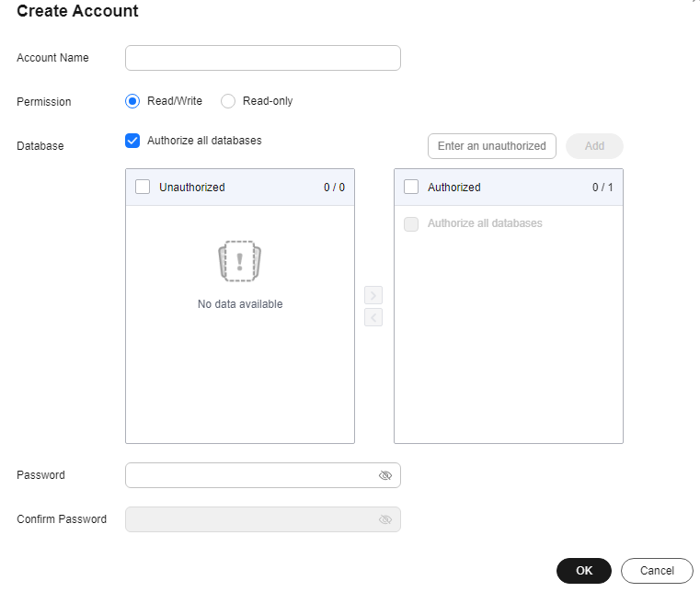This screenshot has height=592, width=700.
Task: Cancel the Create Account dialog
Action: (657, 571)
